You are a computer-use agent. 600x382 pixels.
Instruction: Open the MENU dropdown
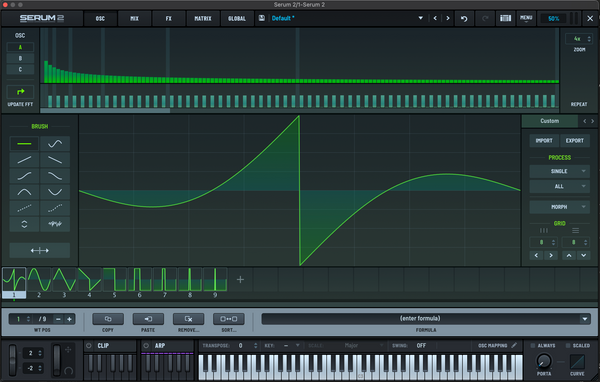click(x=526, y=18)
